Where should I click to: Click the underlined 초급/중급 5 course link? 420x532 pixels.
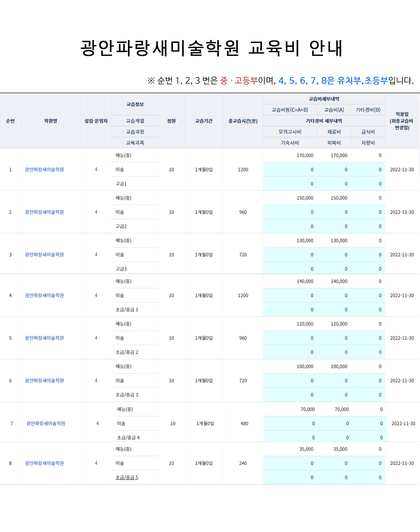pyautogui.click(x=127, y=477)
